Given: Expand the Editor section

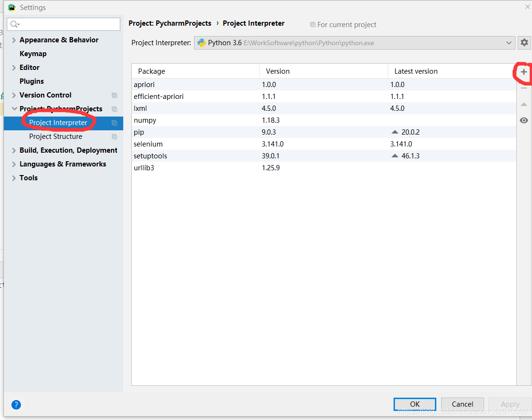Looking at the screenshot, I should (14, 68).
